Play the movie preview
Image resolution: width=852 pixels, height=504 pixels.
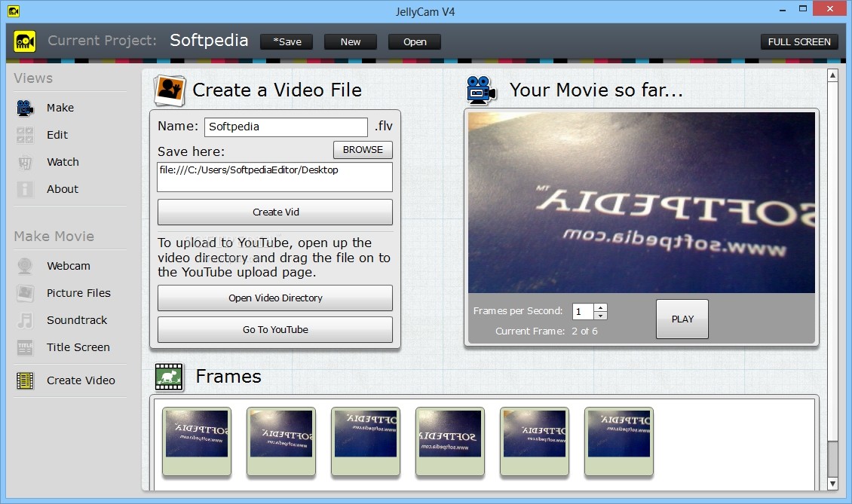pyautogui.click(x=682, y=319)
